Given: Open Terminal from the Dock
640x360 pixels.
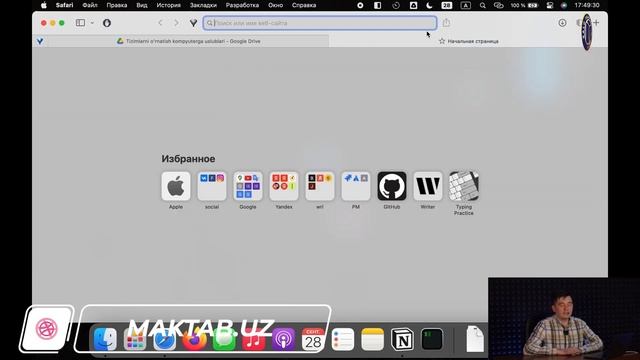Looking at the screenshot, I should tap(432, 339).
